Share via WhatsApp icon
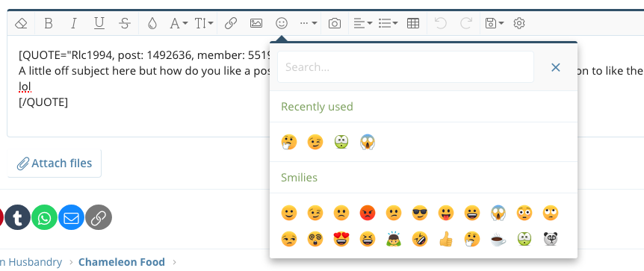This screenshot has width=644, height=271. pos(44,217)
